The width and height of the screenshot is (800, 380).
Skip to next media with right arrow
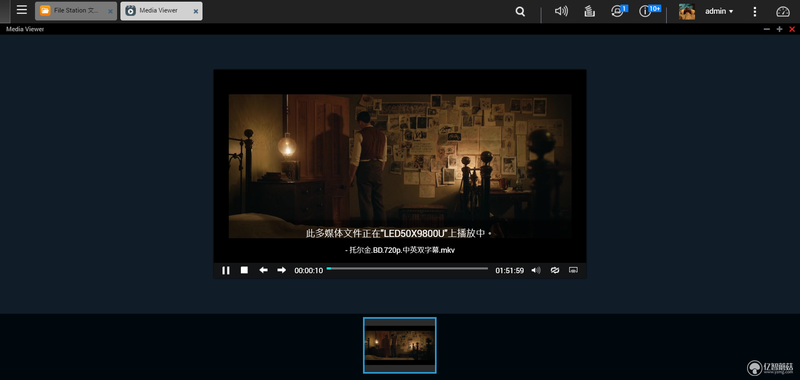[x=282, y=270]
